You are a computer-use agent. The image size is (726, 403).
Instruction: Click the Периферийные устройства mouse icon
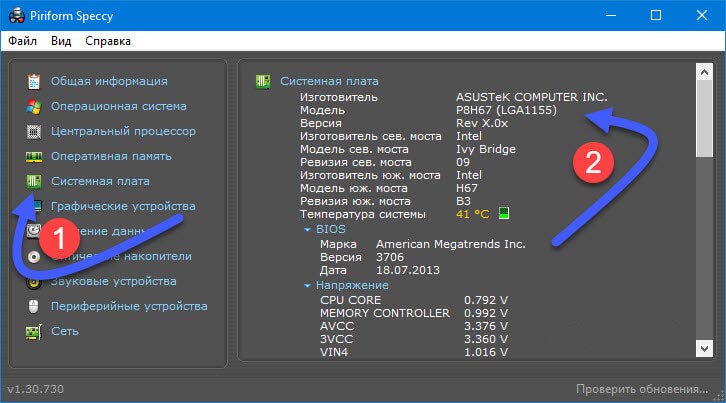coord(33,307)
